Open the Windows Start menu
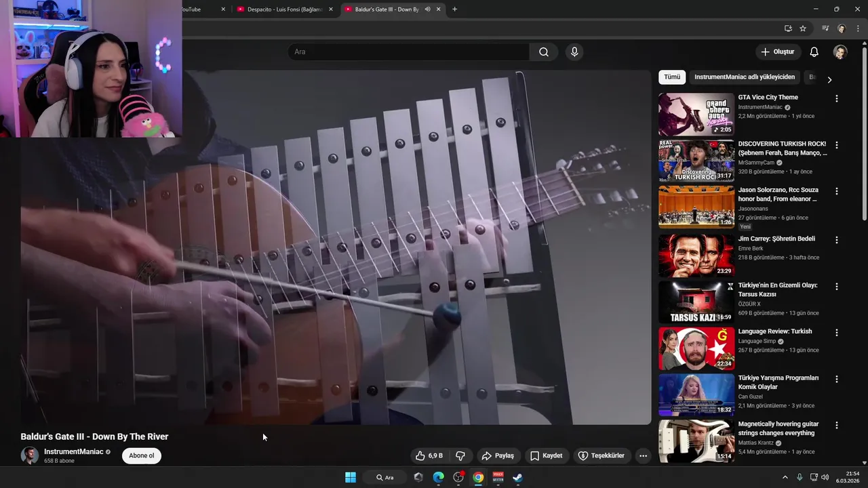Image resolution: width=868 pixels, height=488 pixels. pyautogui.click(x=351, y=477)
